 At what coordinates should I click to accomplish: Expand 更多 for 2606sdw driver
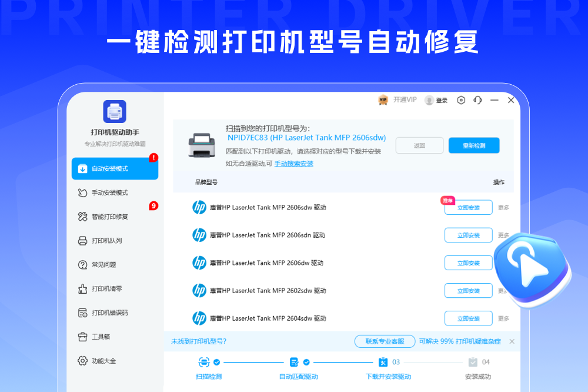click(x=503, y=208)
